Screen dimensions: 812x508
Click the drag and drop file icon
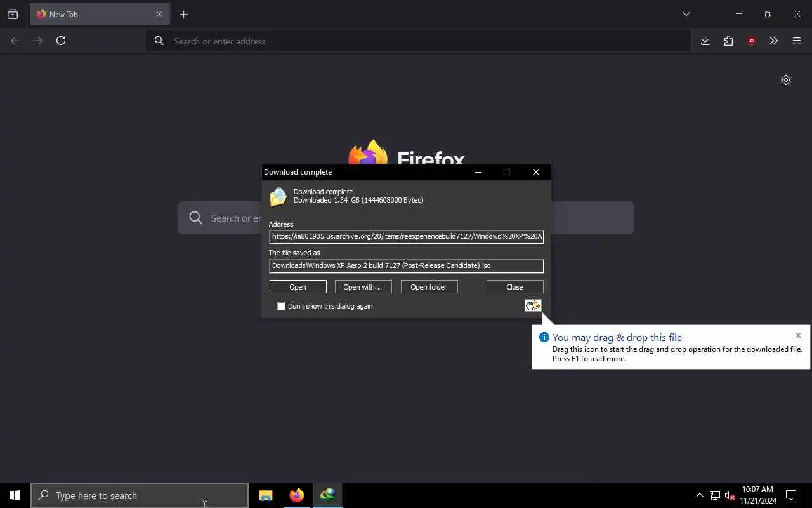point(533,305)
